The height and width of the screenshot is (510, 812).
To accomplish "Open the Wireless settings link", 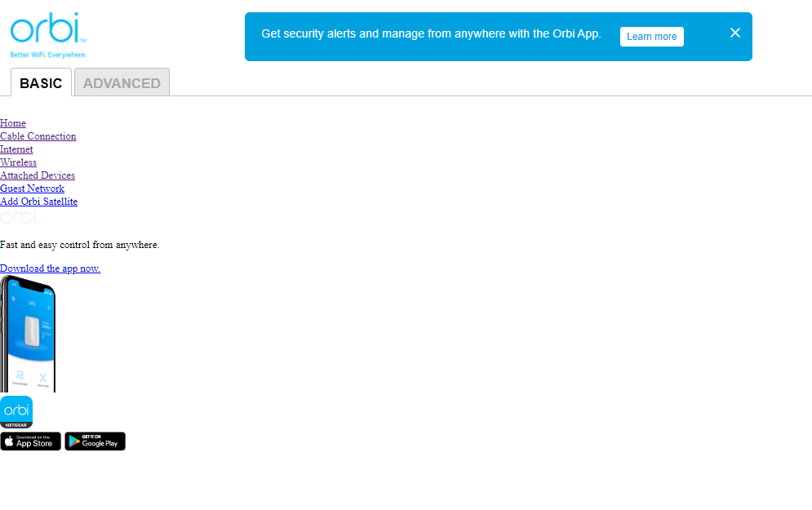I will click(18, 162).
